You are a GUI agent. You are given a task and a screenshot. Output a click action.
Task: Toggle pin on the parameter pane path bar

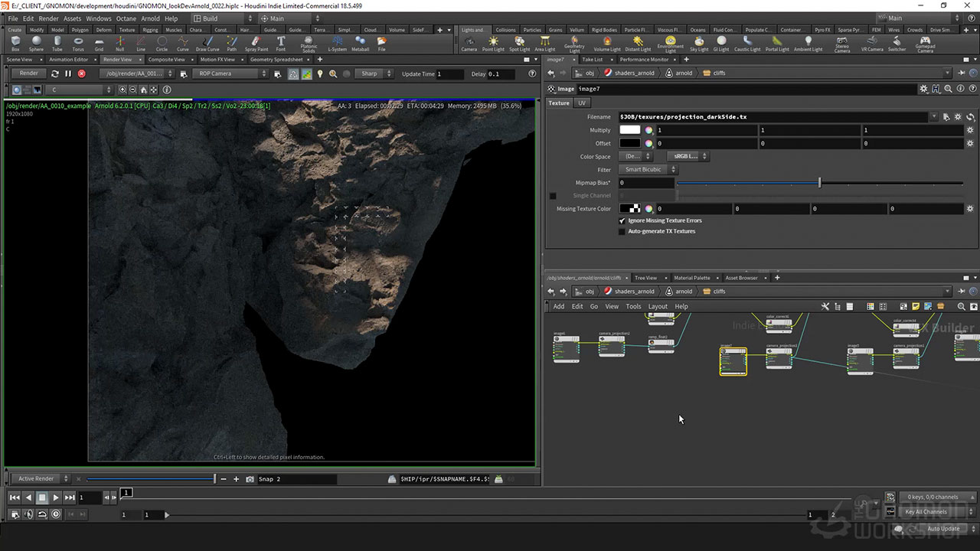click(962, 73)
